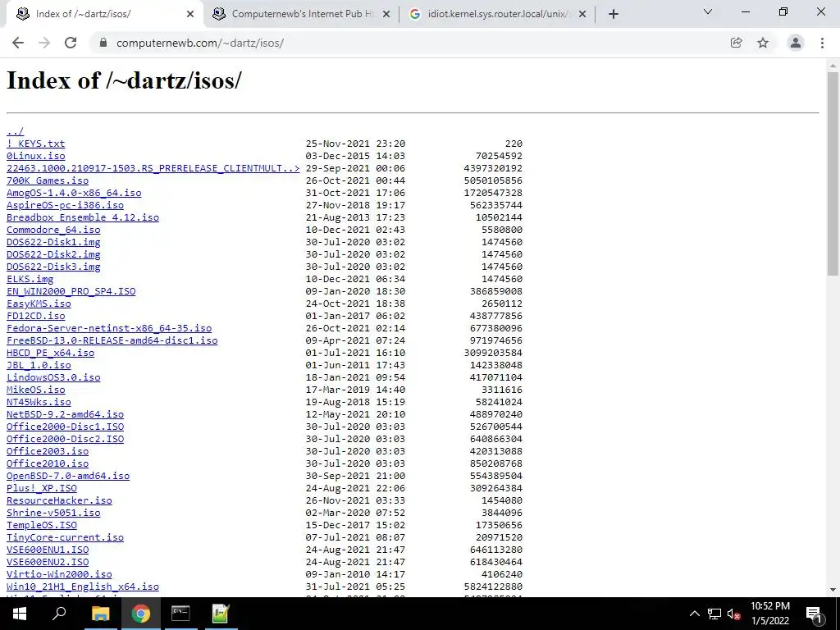Screen dimensions: 840x630
Task: Download NetBSD-9.2-amd64.iso
Action: click(65, 414)
